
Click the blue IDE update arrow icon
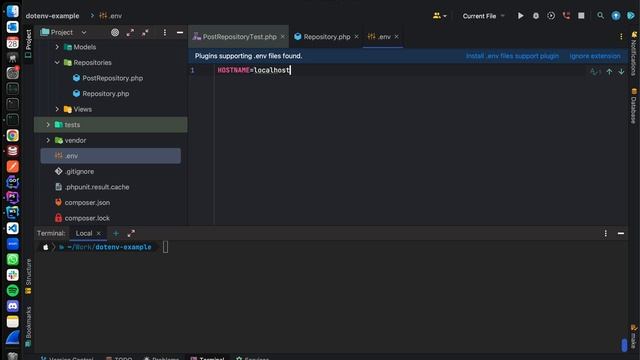pyautogui.click(x=616, y=16)
